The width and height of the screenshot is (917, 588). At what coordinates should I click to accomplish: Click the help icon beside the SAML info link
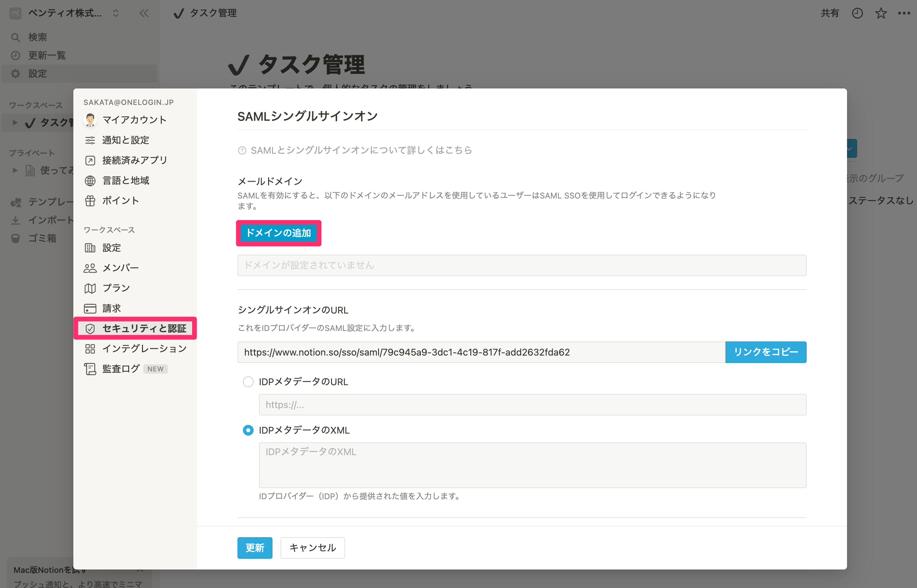(x=242, y=150)
